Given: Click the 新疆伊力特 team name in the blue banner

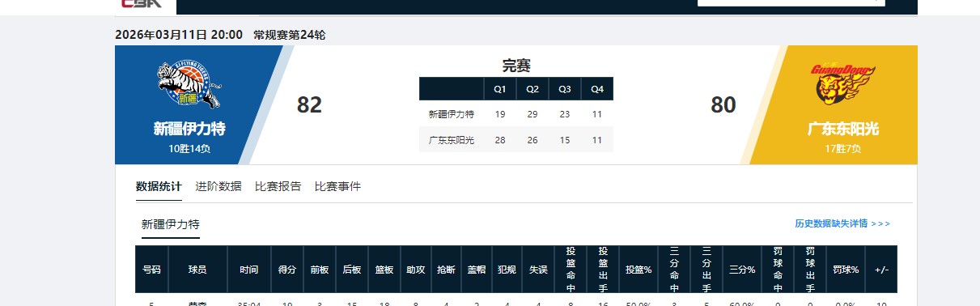Looking at the screenshot, I should 189,129.
